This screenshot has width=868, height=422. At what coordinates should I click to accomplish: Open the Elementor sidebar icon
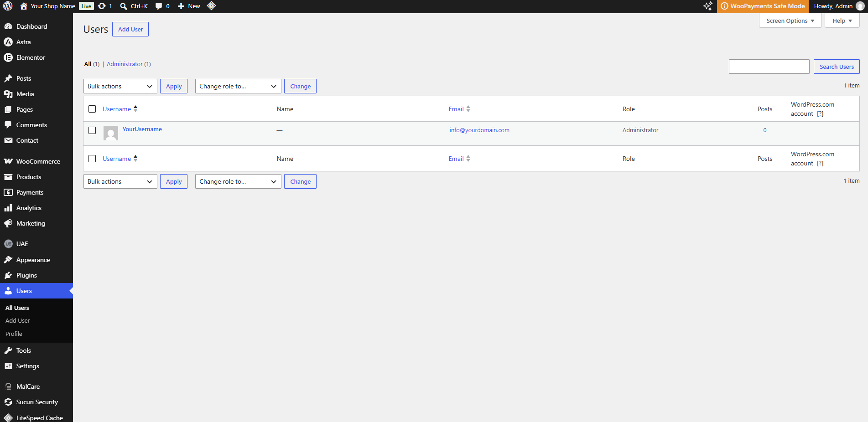[8, 57]
